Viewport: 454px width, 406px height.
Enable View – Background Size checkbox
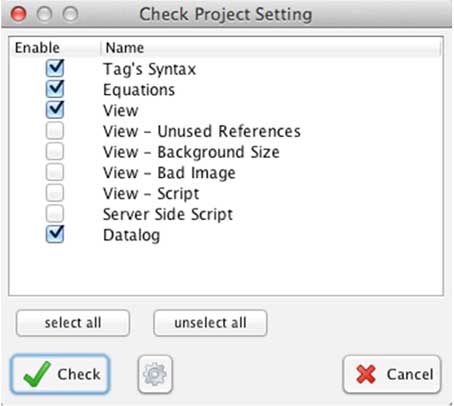click(x=55, y=151)
